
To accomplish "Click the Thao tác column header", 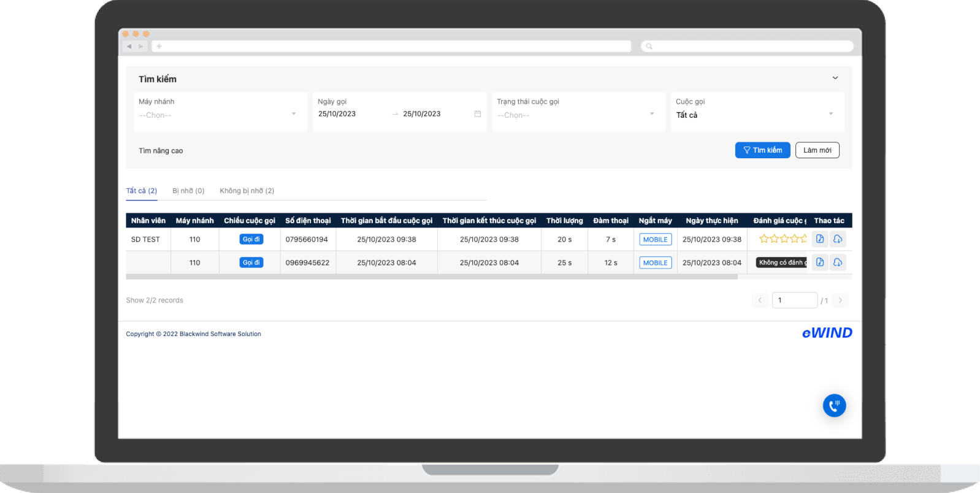I will click(829, 221).
